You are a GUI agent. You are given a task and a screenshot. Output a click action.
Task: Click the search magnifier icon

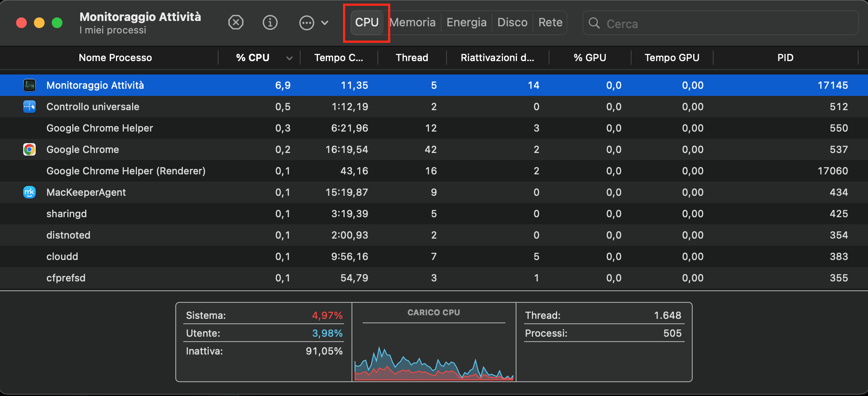click(594, 23)
